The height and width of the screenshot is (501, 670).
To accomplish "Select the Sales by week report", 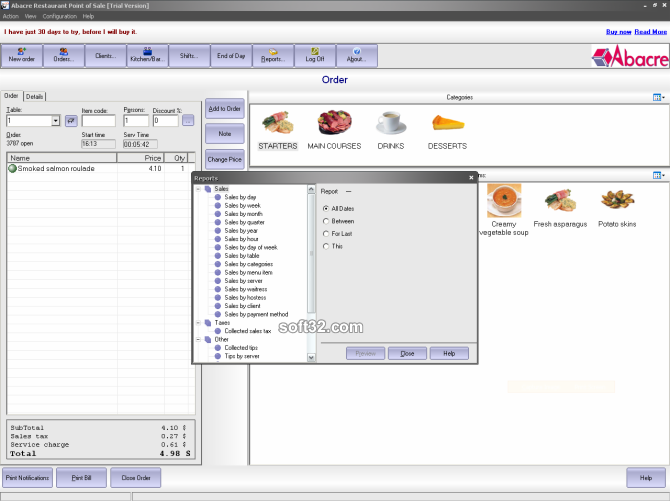I will tap(242, 206).
